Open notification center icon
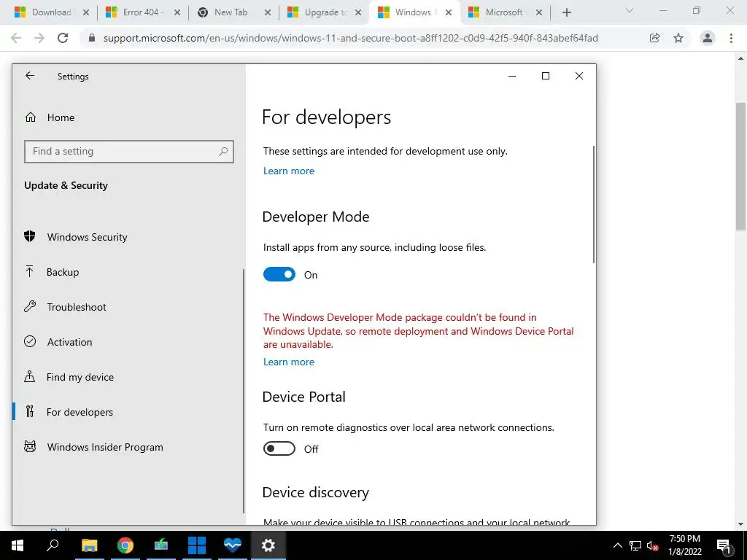This screenshot has width=747, height=560. pos(724,545)
